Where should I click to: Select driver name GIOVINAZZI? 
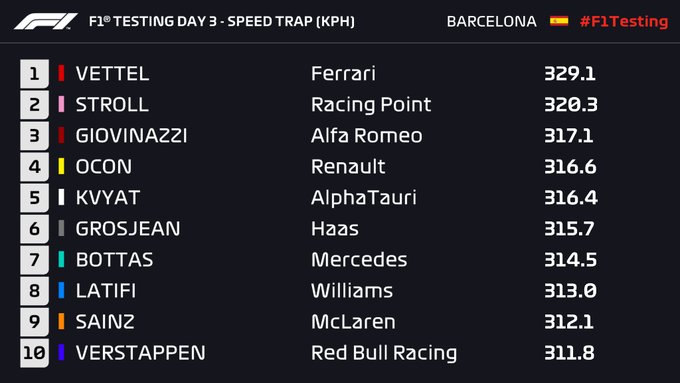click(131, 136)
